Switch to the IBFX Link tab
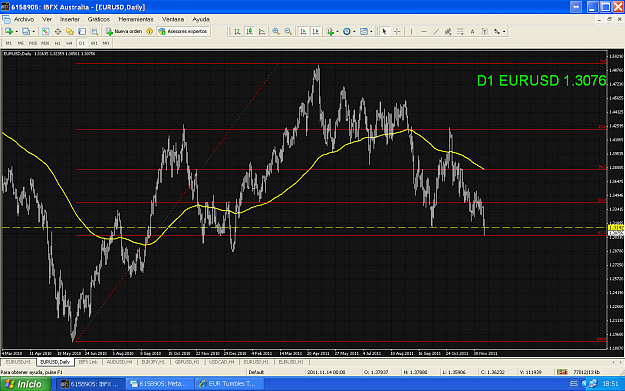Image resolution: width=625 pixels, height=391 pixels. click(88, 362)
